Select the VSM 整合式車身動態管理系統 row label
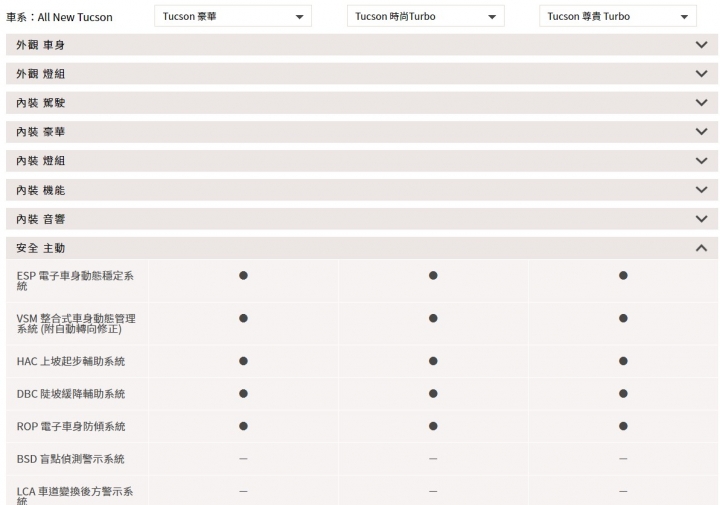Image resolution: width=720 pixels, height=505 pixels. click(x=76, y=324)
